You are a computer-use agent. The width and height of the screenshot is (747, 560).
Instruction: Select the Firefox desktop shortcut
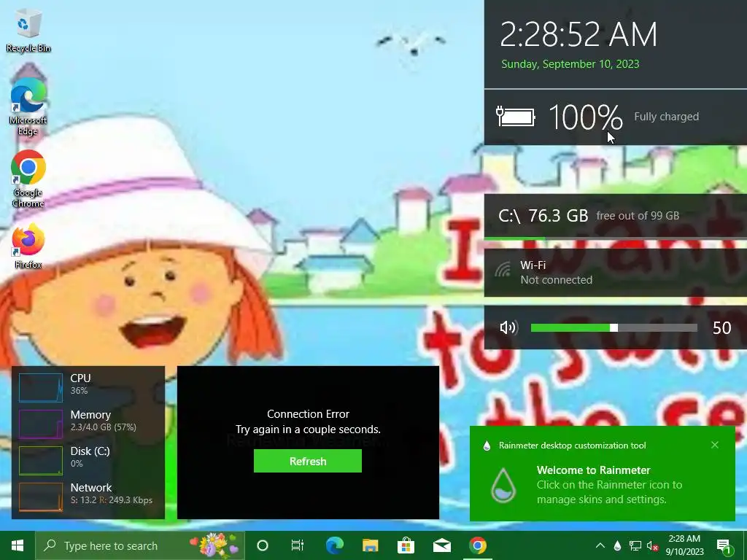click(28, 246)
